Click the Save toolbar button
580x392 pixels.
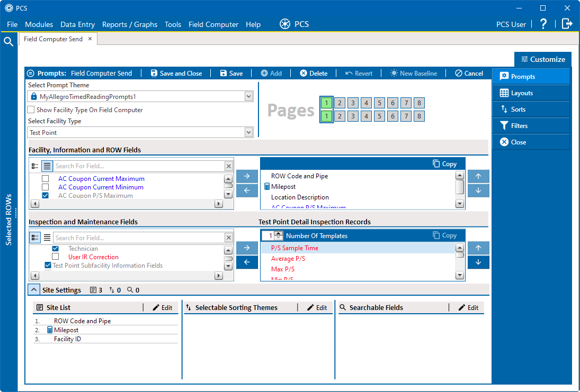[x=231, y=73]
